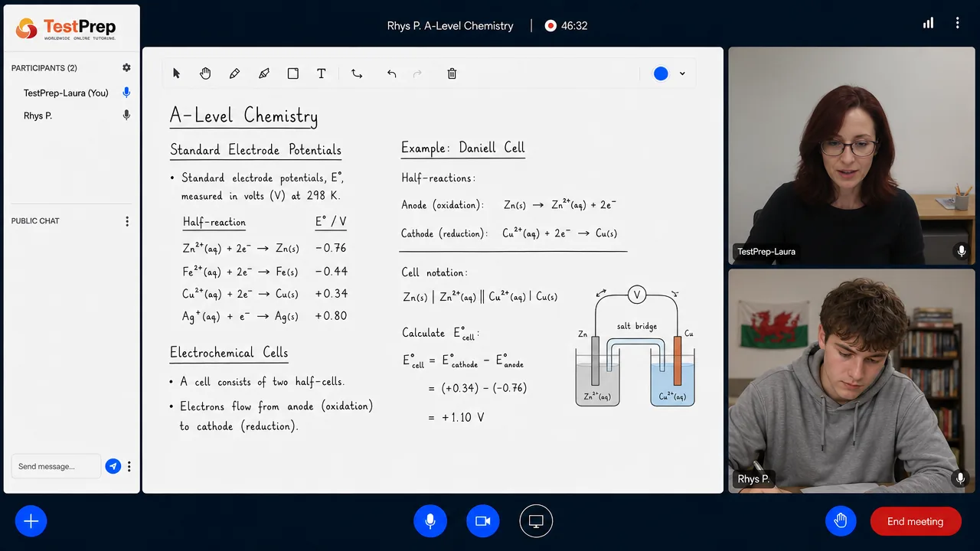
Task: Select the blue color swatch
Action: [x=661, y=73]
